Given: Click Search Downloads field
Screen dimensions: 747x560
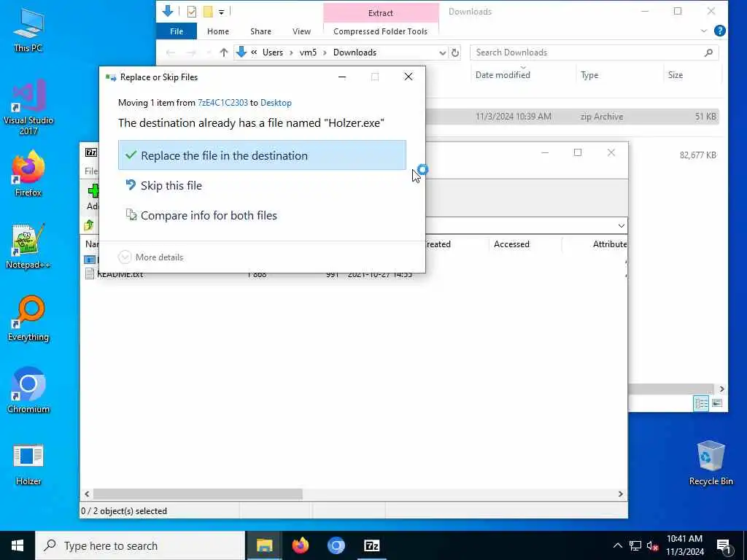Looking at the screenshot, I should click(594, 52).
